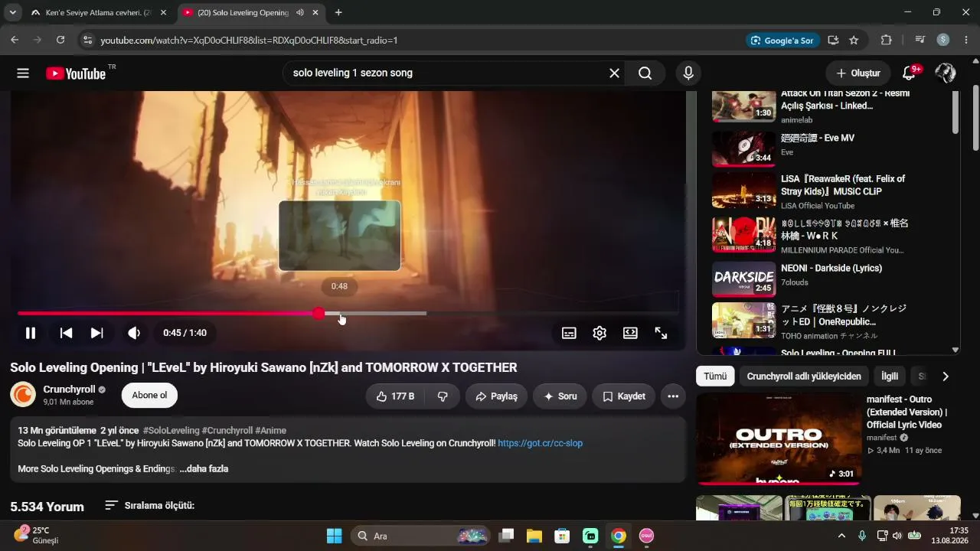The width and height of the screenshot is (980, 551).
Task: Open the more actions three-dot menu
Action: (x=673, y=396)
